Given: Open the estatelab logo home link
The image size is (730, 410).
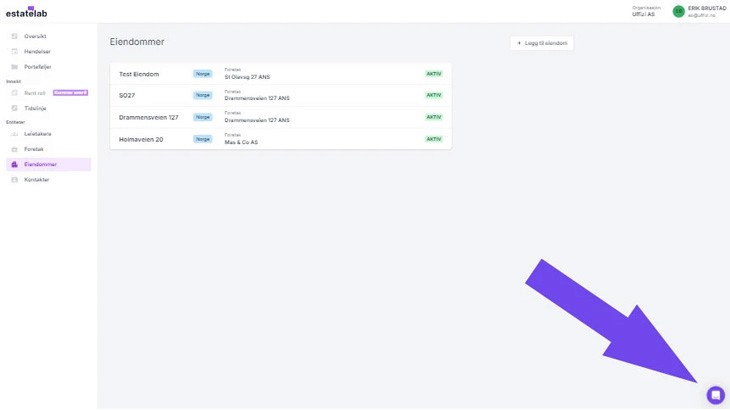Looking at the screenshot, I should 27,12.
